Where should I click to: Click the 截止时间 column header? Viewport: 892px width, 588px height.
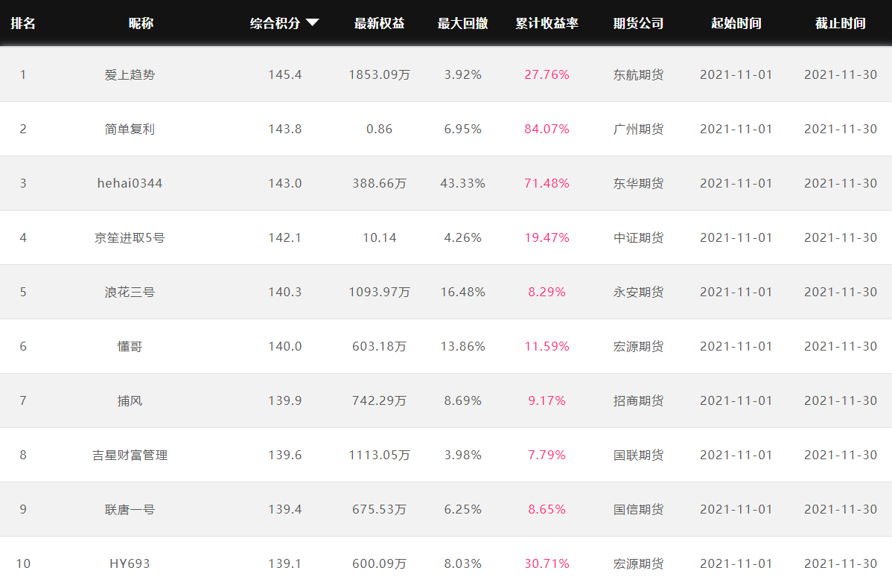click(x=840, y=23)
